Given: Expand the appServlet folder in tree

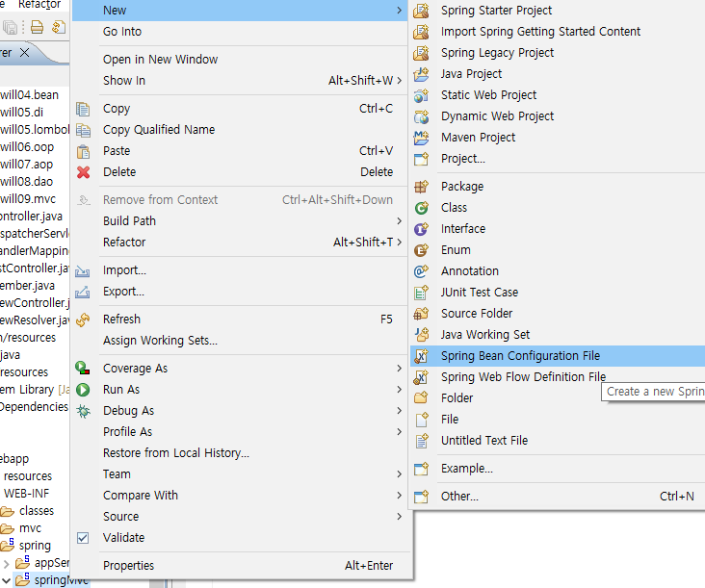Looking at the screenshot, I should pos(6,563).
